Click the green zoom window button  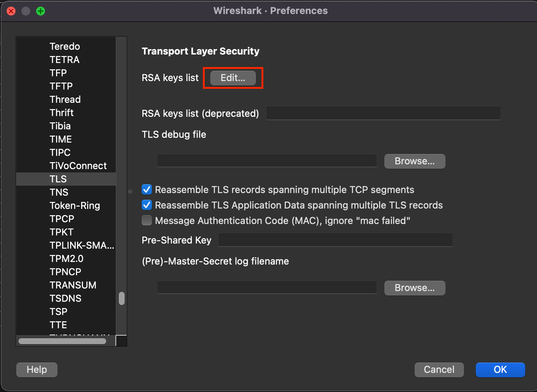coord(41,11)
